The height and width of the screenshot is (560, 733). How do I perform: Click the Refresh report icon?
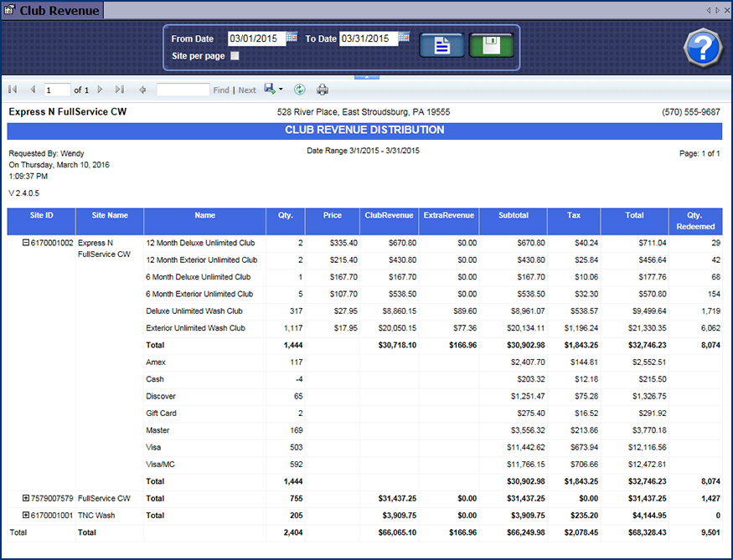pos(300,90)
